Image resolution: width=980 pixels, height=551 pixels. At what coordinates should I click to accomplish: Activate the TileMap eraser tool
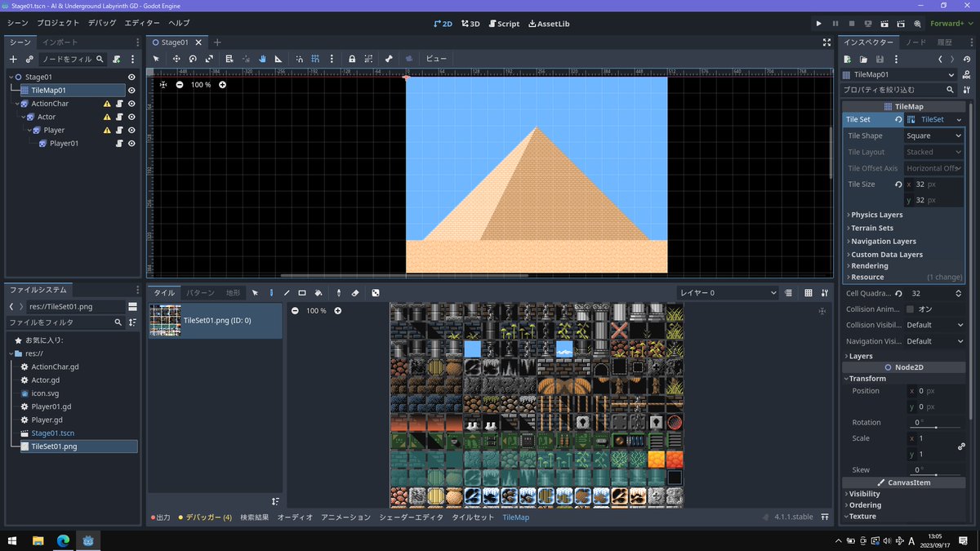[355, 292]
